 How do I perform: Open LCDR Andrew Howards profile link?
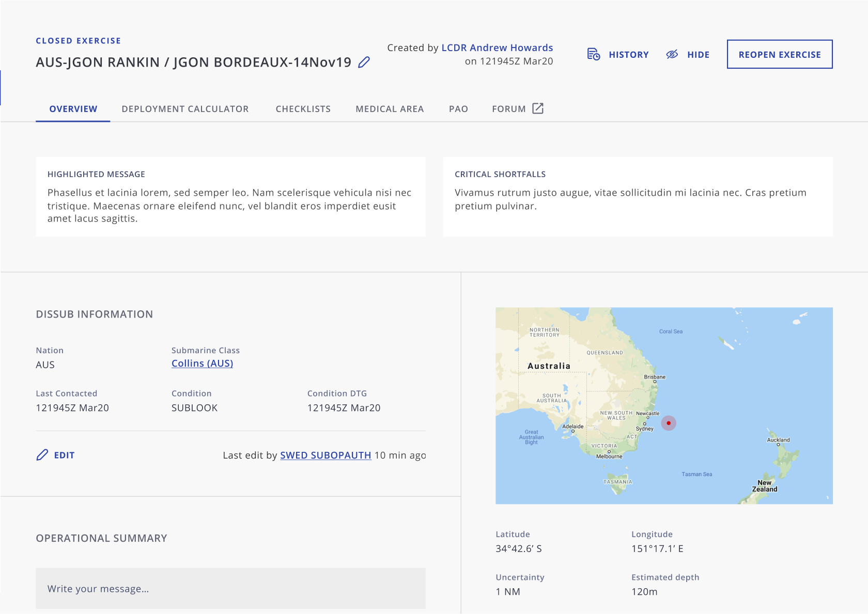[x=497, y=48]
